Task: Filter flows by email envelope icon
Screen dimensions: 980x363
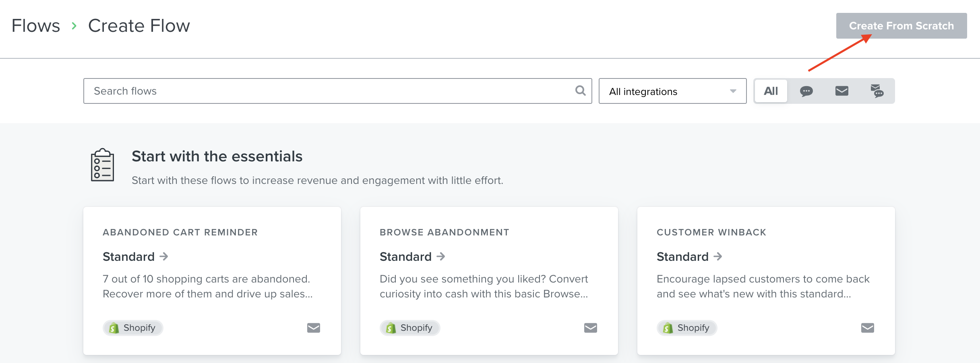Action: (x=841, y=91)
